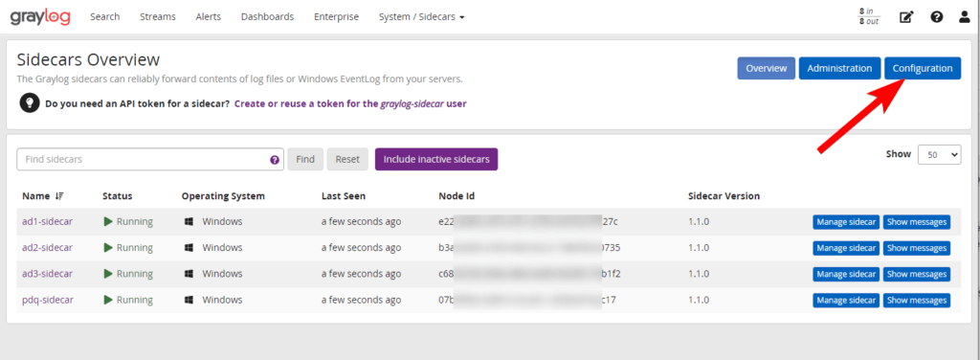Open the Administration page
This screenshot has height=360, width=980.
[x=839, y=68]
